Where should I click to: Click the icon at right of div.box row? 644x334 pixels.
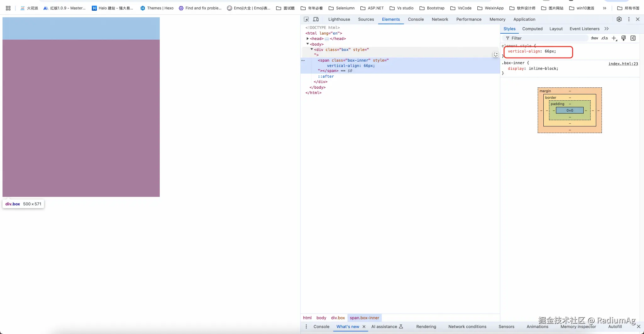(x=496, y=55)
